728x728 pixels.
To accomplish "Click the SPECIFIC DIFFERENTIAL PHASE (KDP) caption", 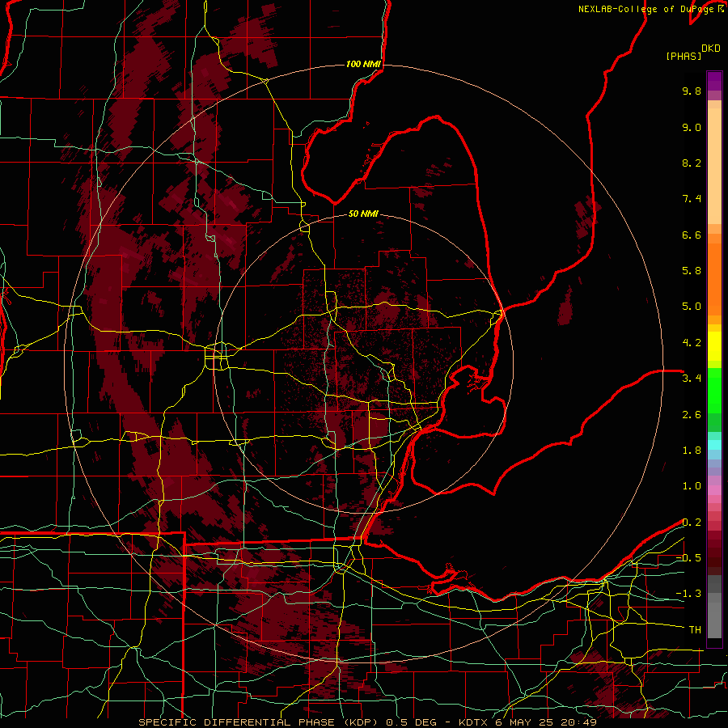I will pyautogui.click(x=258, y=722).
